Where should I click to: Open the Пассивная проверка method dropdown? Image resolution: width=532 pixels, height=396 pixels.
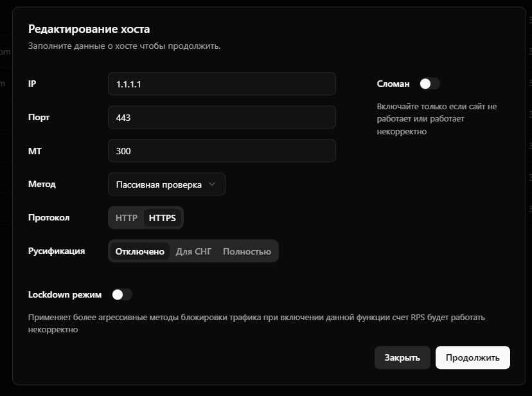tap(166, 184)
